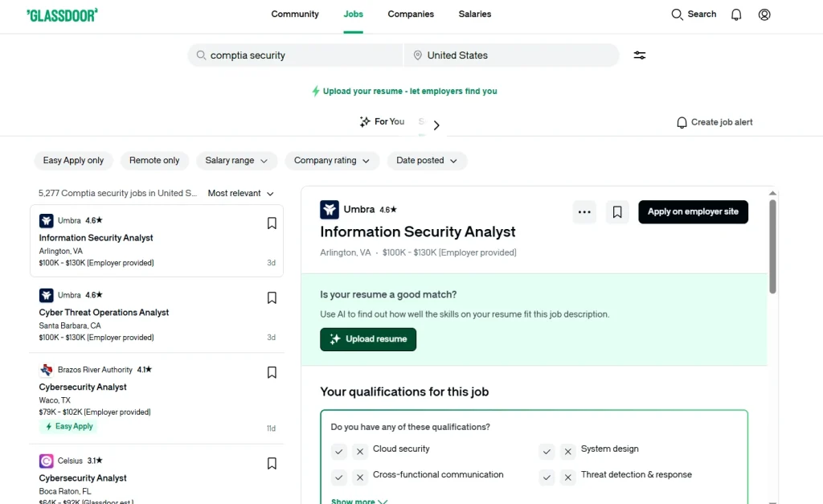The height and width of the screenshot is (504, 823).
Task: Click the Brazos River Authority logo
Action: (x=46, y=370)
